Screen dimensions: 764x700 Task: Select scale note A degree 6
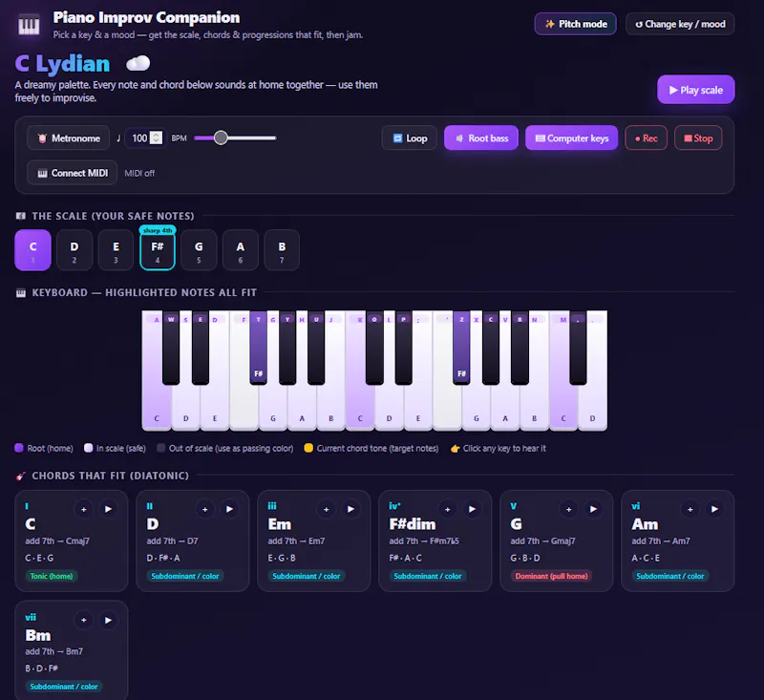pos(241,250)
